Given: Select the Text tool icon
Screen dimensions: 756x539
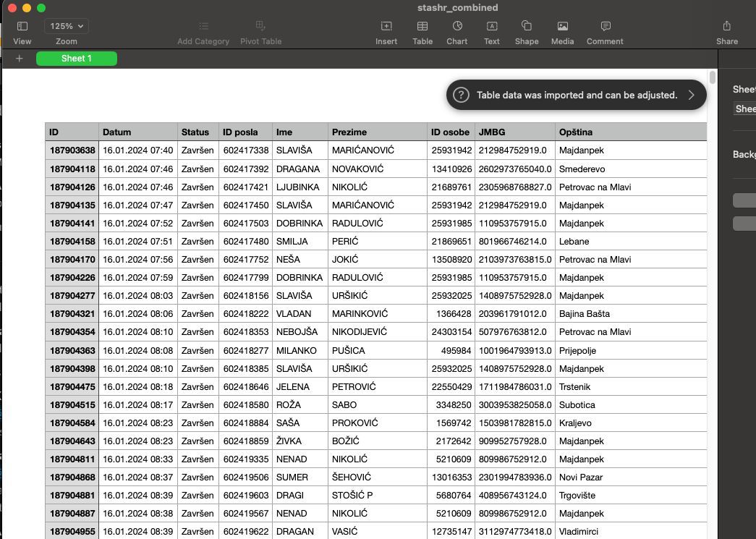Looking at the screenshot, I should coord(491,30).
